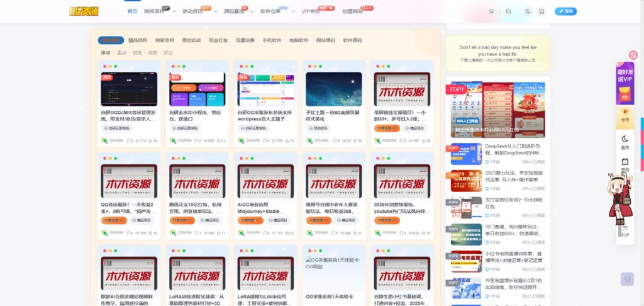Click the 邀好友送VIP invite banner icon
The image size is (644, 306).
pyautogui.click(x=625, y=82)
